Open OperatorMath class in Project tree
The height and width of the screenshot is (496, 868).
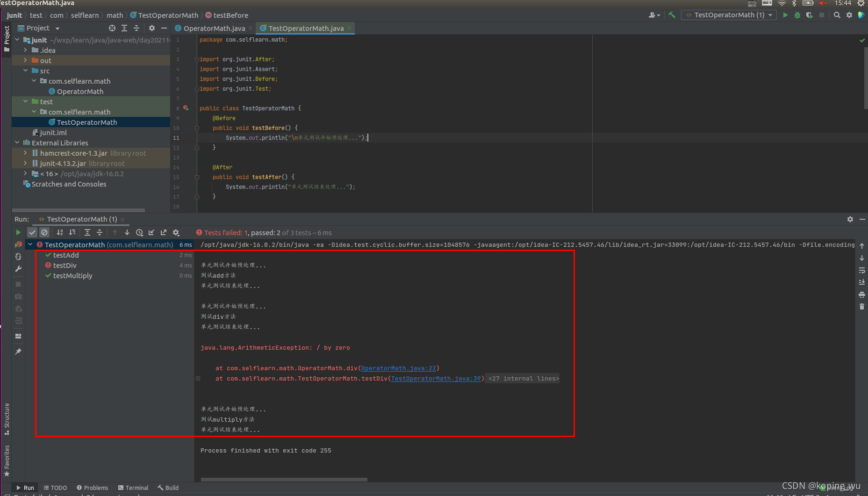80,92
